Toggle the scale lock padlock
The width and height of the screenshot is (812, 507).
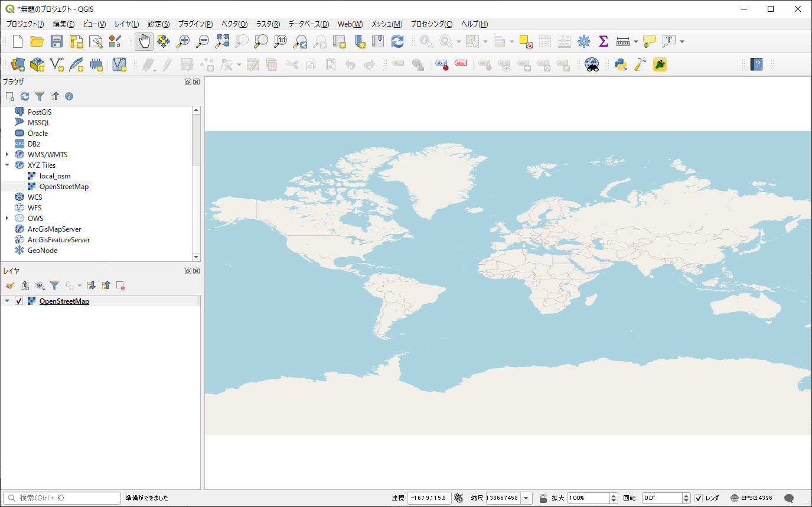[x=543, y=498]
